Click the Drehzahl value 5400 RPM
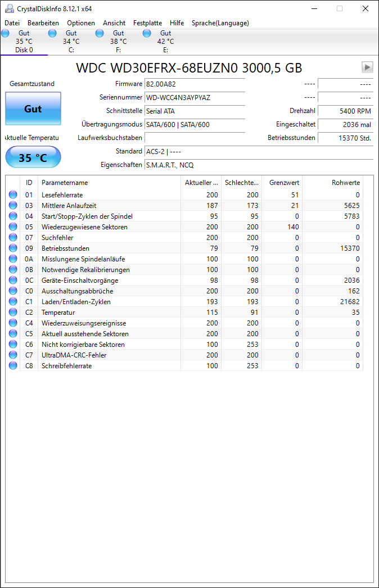The height and width of the screenshot is (588, 379). 346,111
